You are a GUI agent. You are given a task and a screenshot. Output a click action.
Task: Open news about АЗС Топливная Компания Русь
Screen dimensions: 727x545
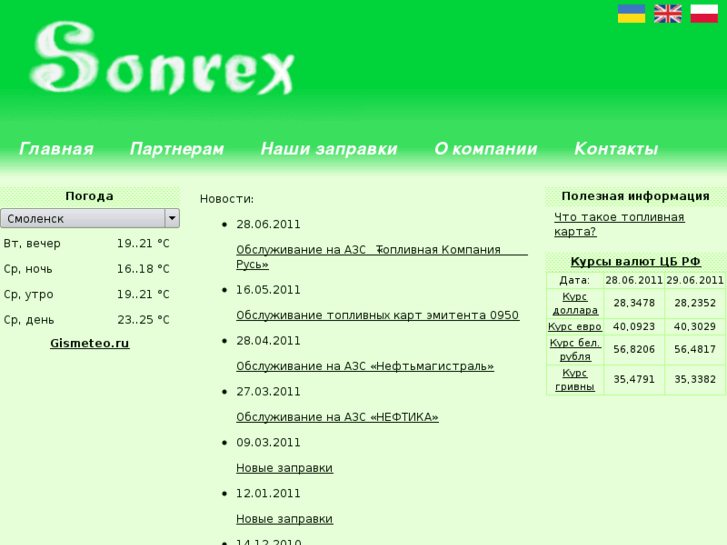coord(382,256)
